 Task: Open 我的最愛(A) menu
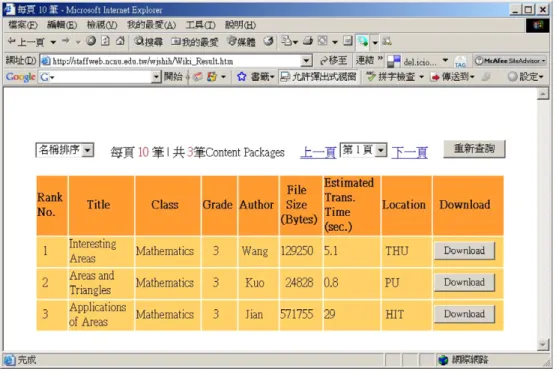coord(151,25)
